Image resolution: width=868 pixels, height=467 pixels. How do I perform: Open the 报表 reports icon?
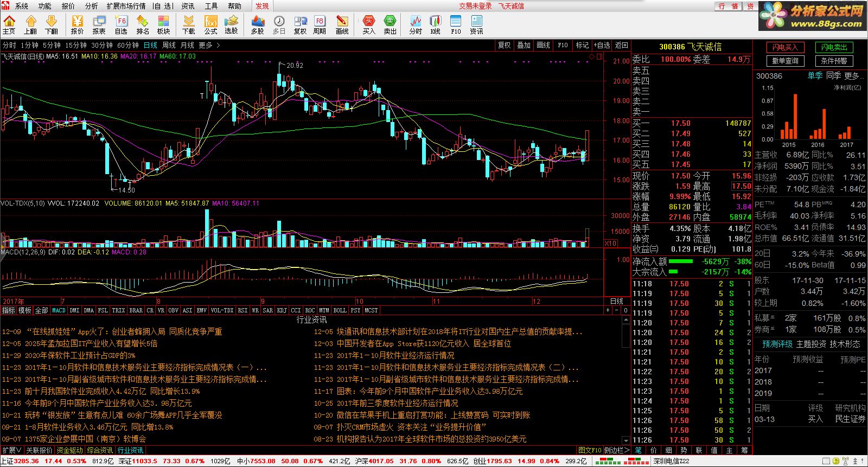coord(99,25)
